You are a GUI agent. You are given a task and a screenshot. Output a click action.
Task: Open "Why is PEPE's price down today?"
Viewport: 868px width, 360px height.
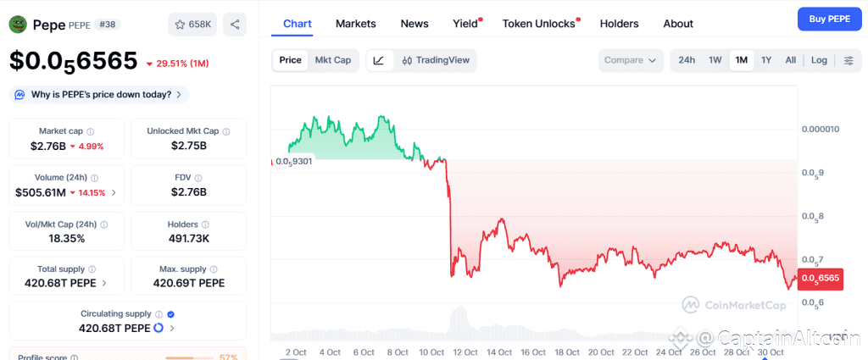tap(100, 94)
